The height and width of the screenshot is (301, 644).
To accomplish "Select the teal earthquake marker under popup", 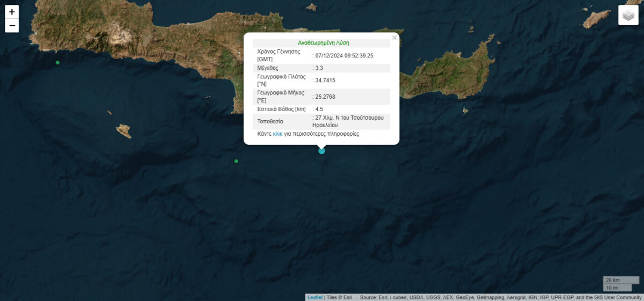I will [321, 151].
